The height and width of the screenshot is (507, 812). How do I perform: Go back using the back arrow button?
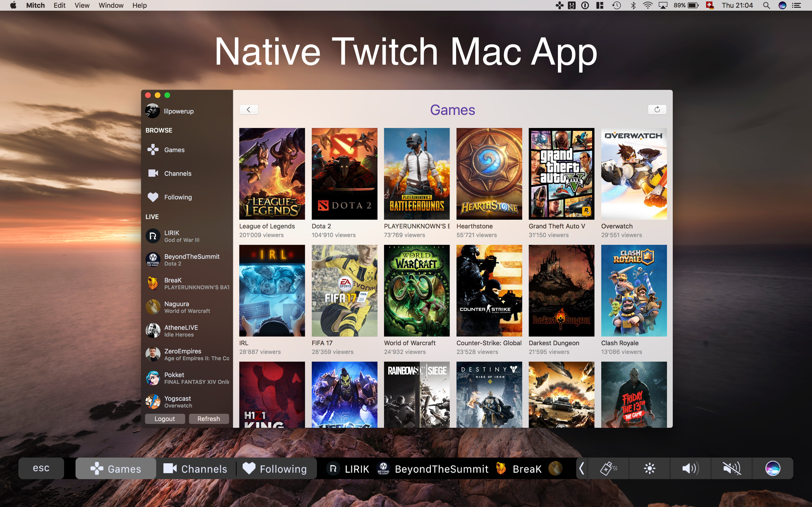point(249,109)
